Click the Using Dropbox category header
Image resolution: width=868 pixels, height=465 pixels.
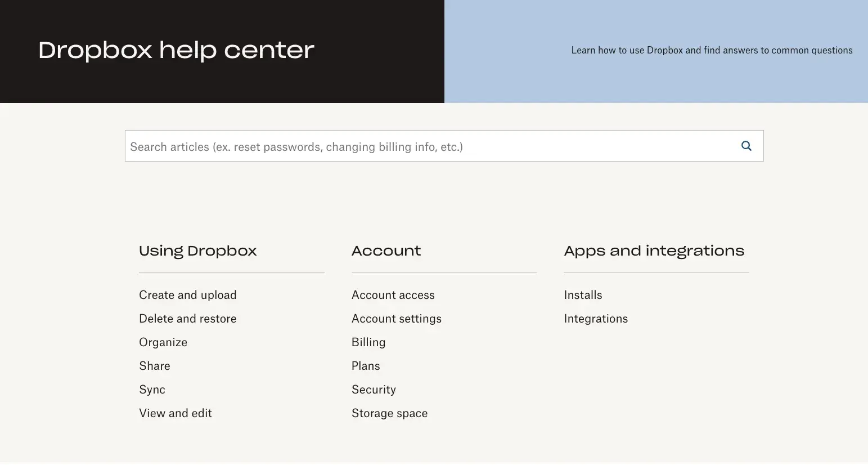coord(197,251)
